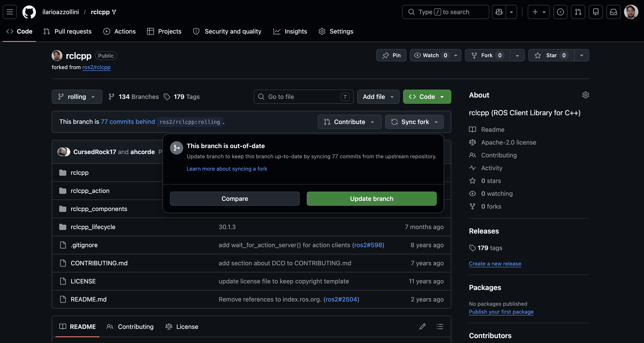The image size is (644, 343).
Task: Open Publish your first package link
Action: coord(501,312)
